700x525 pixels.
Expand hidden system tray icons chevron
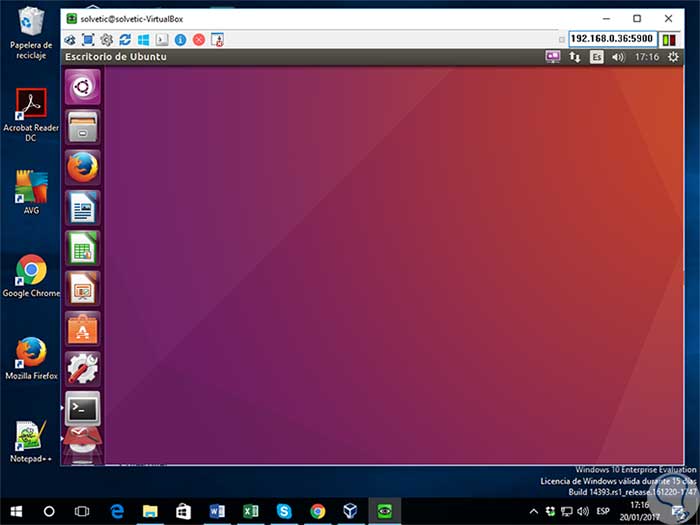click(533, 512)
